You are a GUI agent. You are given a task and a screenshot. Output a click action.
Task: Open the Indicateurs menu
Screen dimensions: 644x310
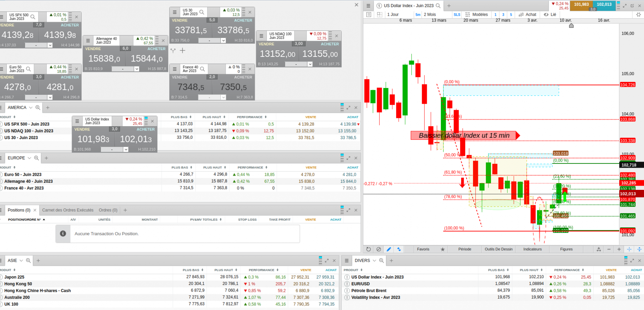tap(532, 249)
